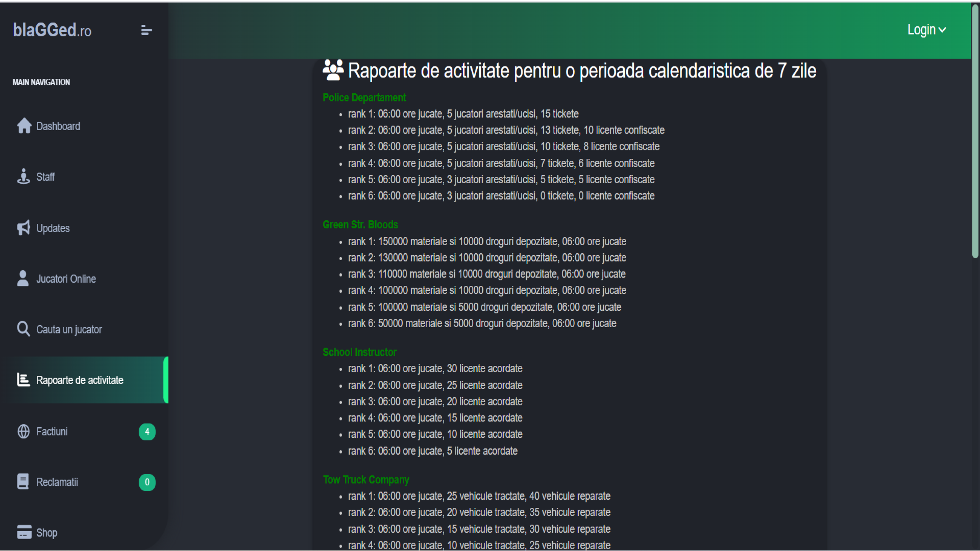
Task: Click the Updates megaphone icon
Action: coord(23,228)
